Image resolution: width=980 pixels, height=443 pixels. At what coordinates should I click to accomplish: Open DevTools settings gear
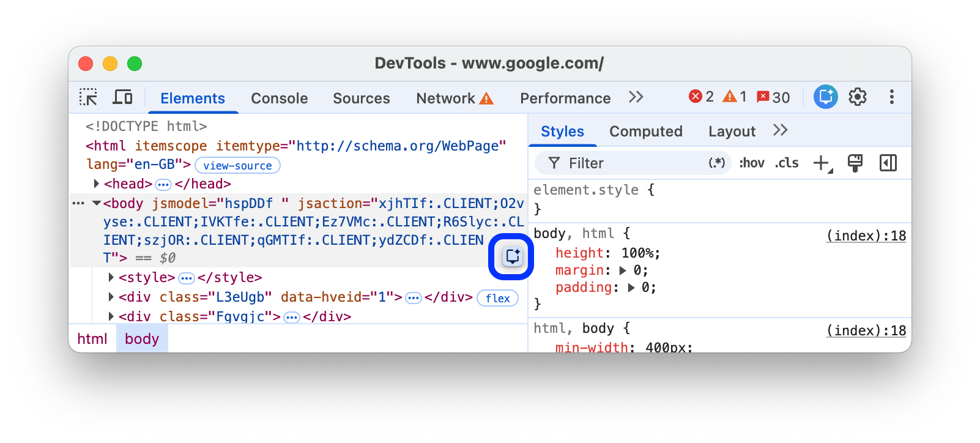[x=857, y=97]
